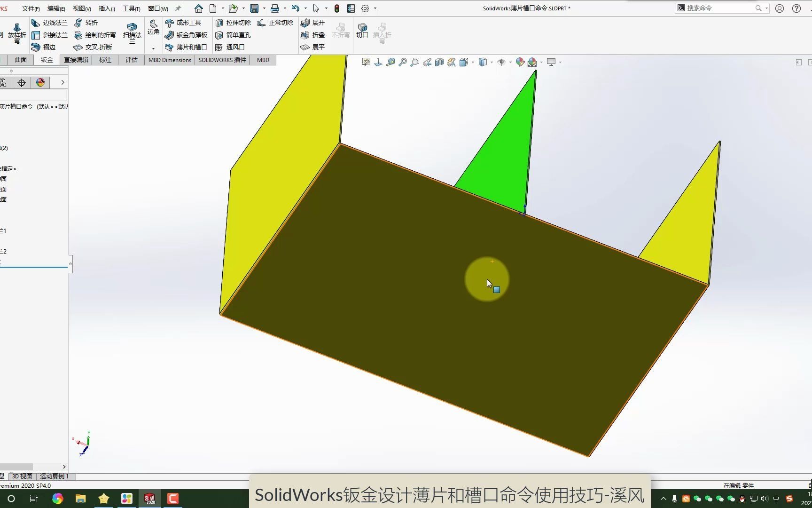Switch to the SOLIDWORKS 插件 add-ins tab
The image size is (812, 508).
click(222, 60)
